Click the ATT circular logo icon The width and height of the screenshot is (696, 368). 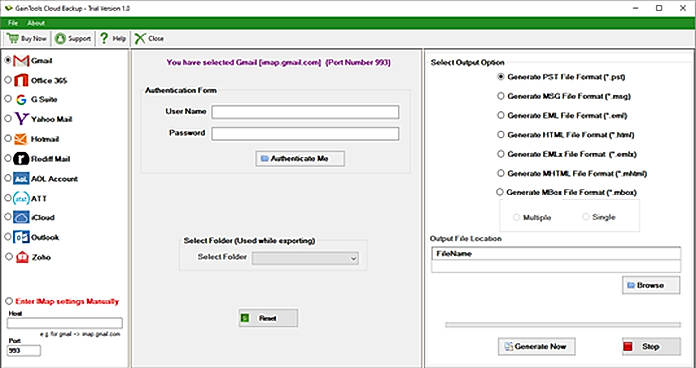[x=21, y=198]
